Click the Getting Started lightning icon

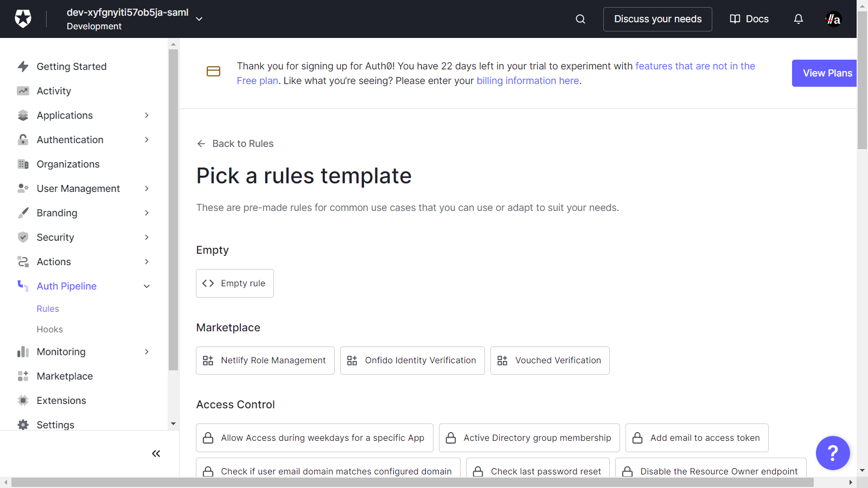[23, 67]
